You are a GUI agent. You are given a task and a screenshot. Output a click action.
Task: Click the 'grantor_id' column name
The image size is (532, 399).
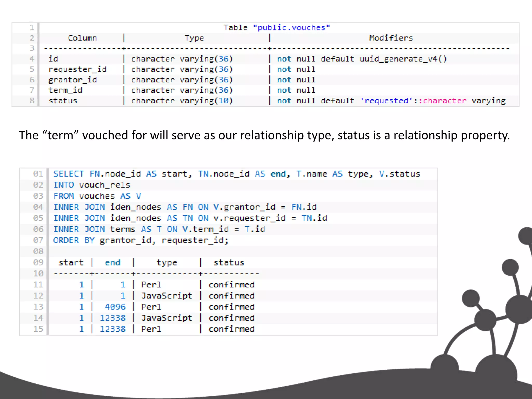pyautogui.click(x=73, y=80)
